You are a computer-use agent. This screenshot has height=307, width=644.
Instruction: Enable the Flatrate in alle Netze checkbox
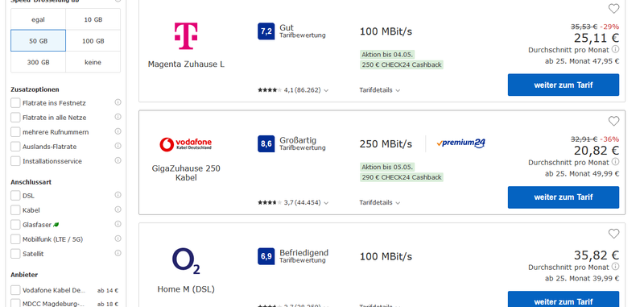pos(15,118)
